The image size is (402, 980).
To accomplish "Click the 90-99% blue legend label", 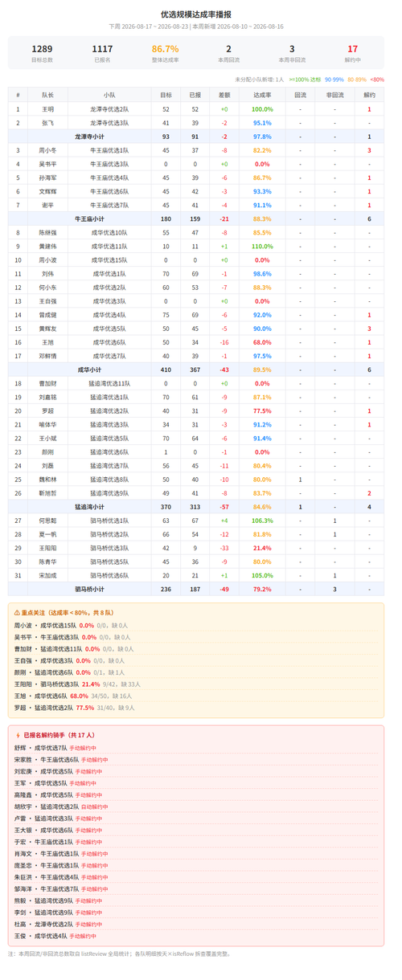I will [x=334, y=80].
